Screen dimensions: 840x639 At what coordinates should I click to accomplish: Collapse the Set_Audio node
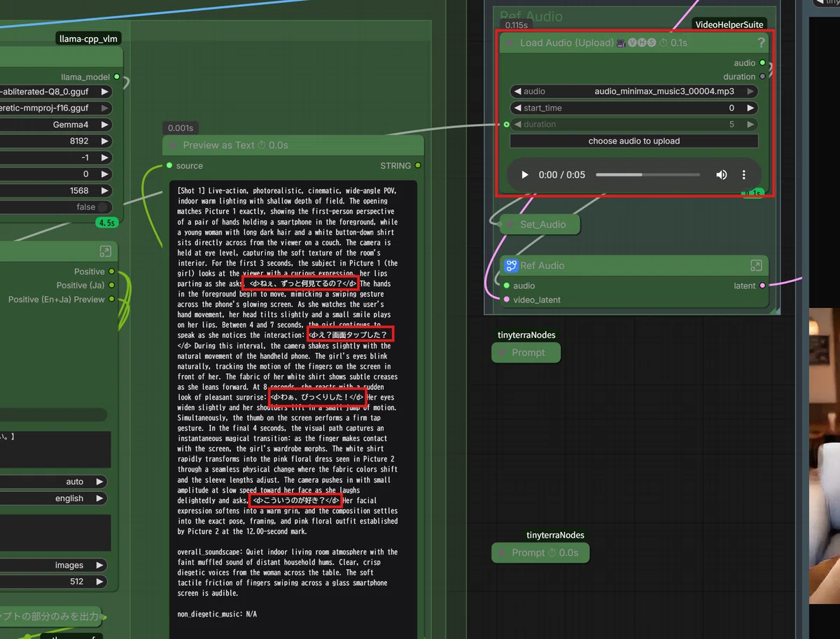[509, 225]
